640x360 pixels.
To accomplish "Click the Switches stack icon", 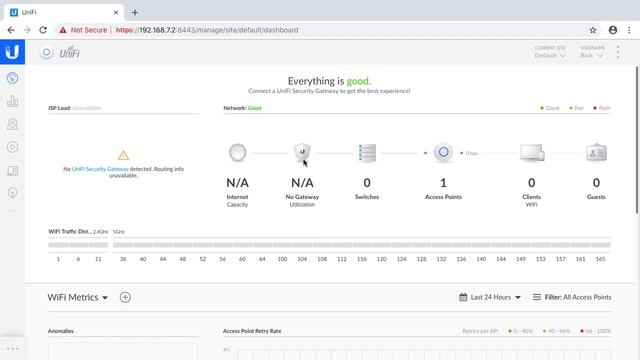I will [x=367, y=153].
